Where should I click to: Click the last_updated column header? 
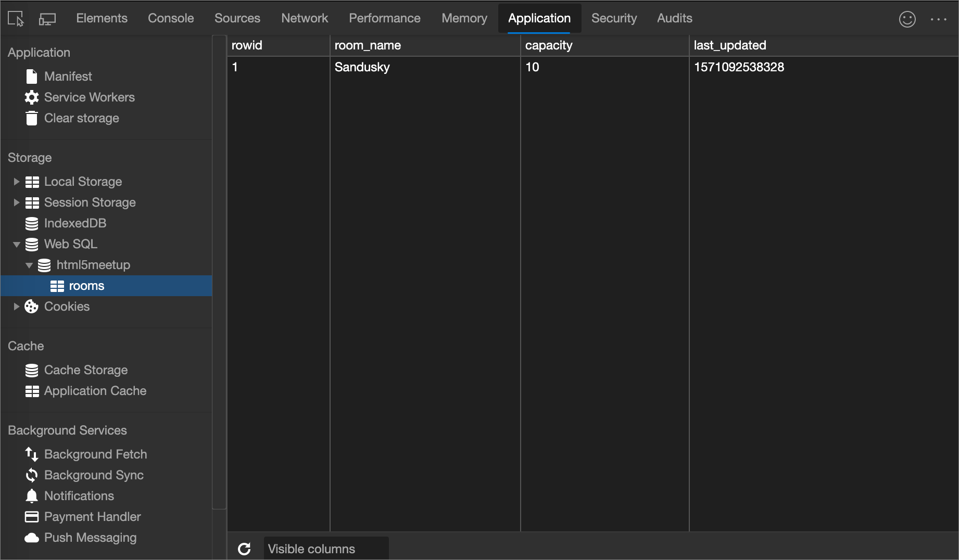(x=824, y=45)
